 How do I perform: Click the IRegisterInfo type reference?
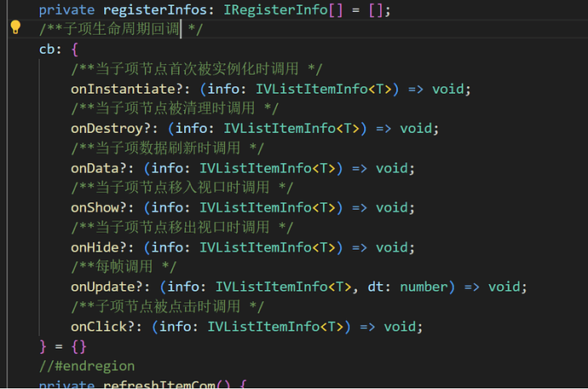(x=275, y=9)
